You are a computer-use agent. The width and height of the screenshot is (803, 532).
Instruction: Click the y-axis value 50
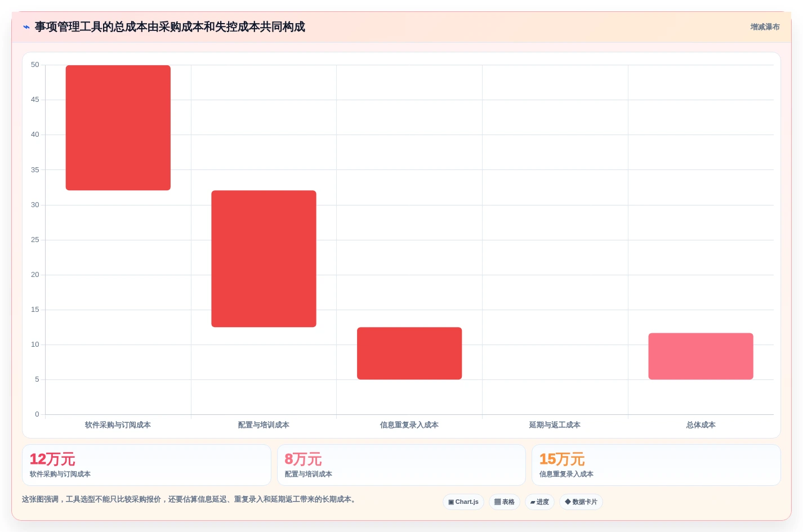[x=35, y=65]
